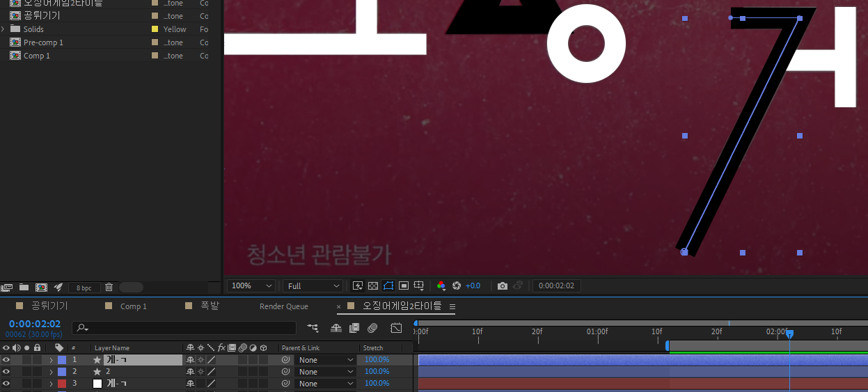The height and width of the screenshot is (392, 868).
Task: Click the Show Snapshot icon
Action: click(x=518, y=285)
